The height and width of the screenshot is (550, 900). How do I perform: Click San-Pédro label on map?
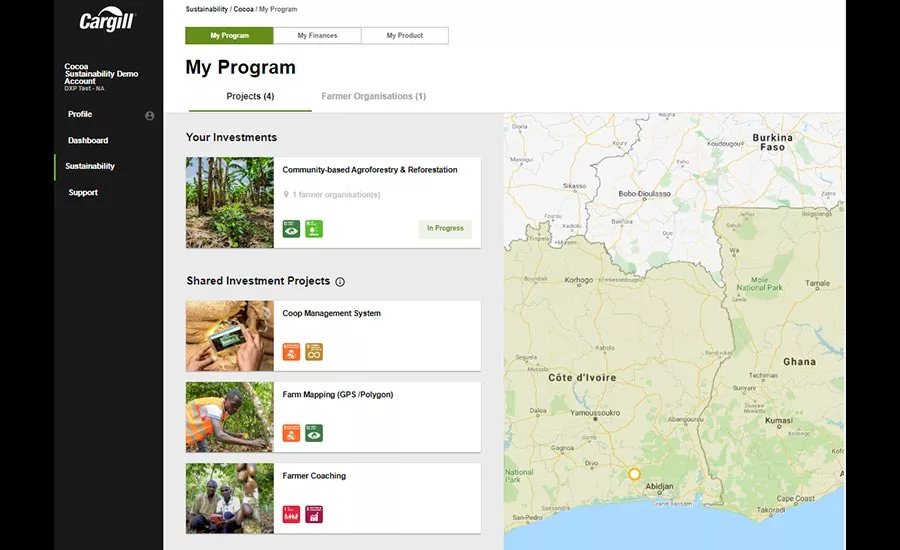click(527, 517)
